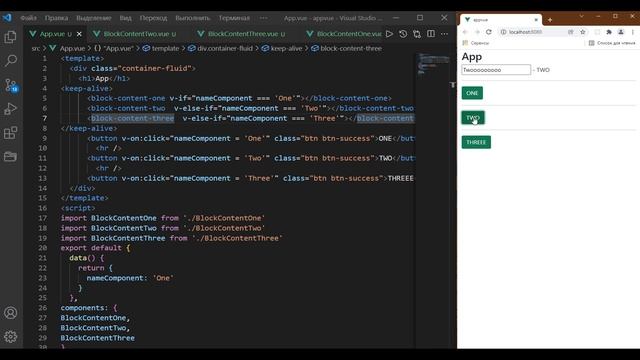The height and width of the screenshot is (360, 640).
Task: Place cursor on line 7 number
Action: tap(44, 118)
